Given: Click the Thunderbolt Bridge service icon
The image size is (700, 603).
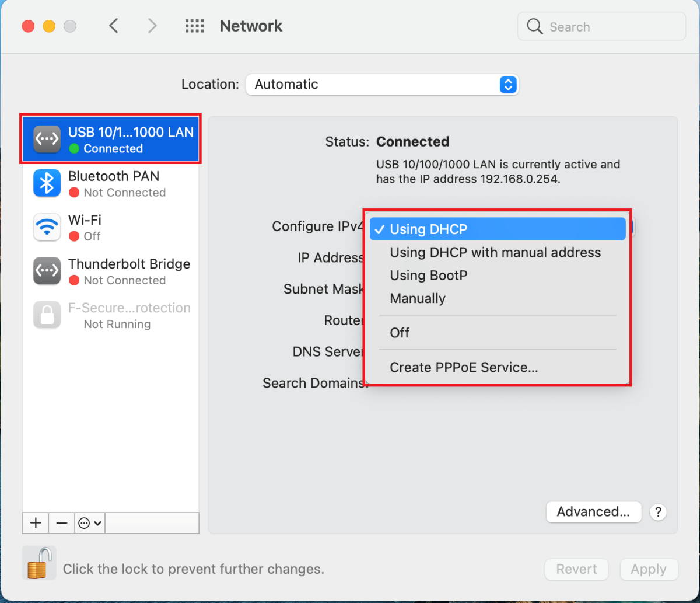Looking at the screenshot, I should tap(47, 271).
